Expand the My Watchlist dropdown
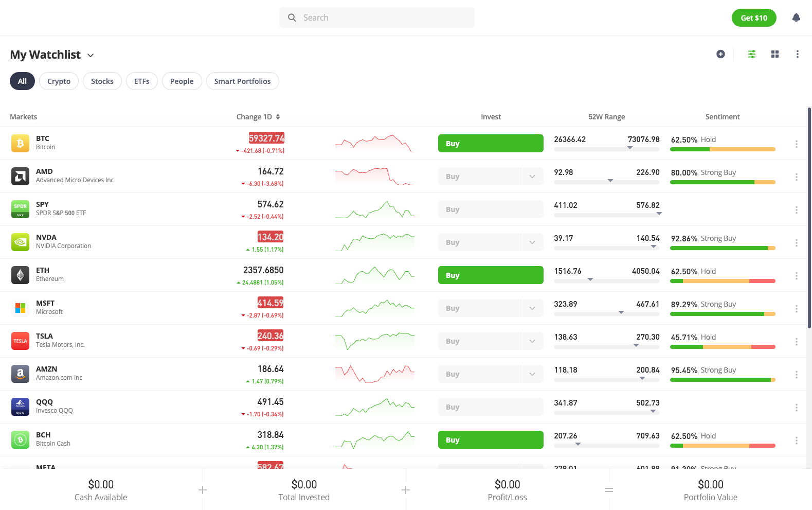The image size is (812, 510). pos(91,55)
